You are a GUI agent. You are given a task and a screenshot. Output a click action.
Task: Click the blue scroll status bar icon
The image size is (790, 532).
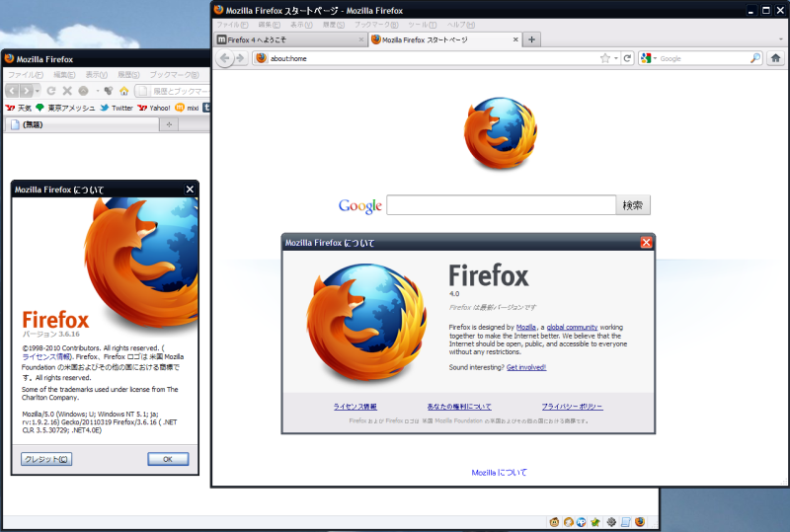(626, 522)
